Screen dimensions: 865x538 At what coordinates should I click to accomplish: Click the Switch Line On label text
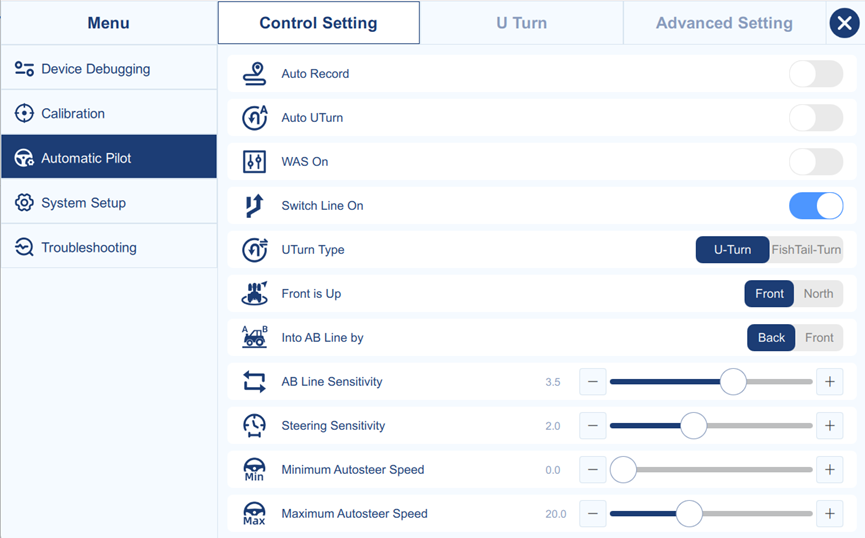click(322, 206)
